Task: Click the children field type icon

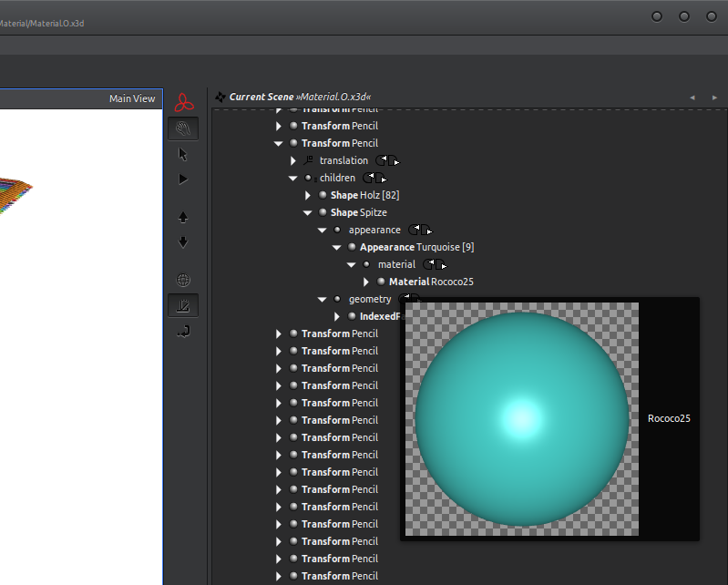Action: tap(310, 178)
